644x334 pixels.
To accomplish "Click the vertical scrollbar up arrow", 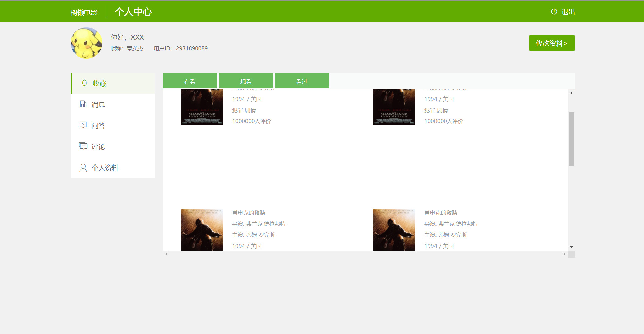I will 571,93.
